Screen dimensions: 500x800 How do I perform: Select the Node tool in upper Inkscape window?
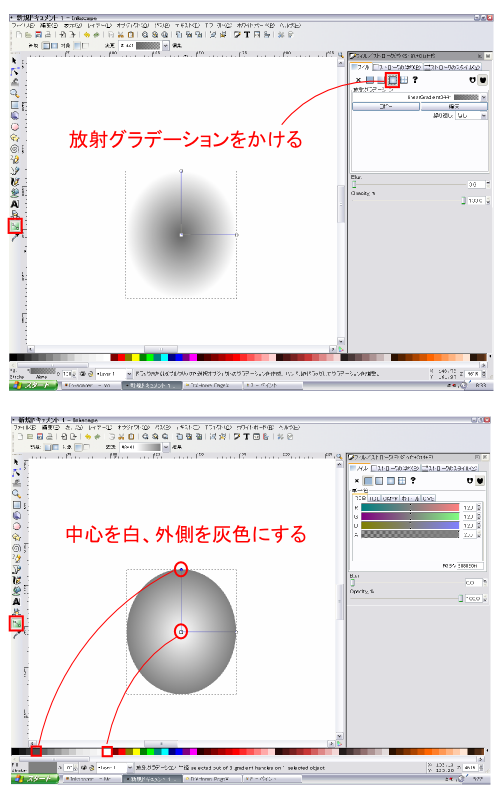click(14, 71)
